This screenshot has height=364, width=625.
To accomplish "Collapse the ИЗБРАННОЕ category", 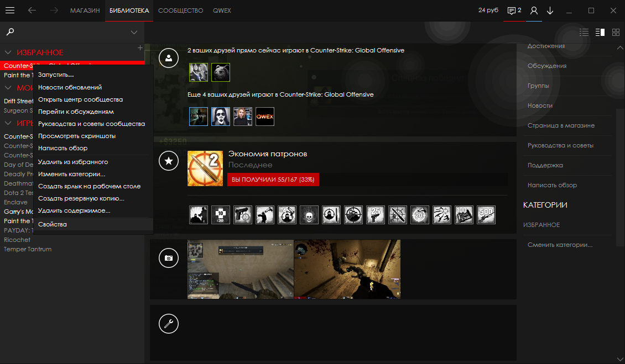I will tap(8, 52).
